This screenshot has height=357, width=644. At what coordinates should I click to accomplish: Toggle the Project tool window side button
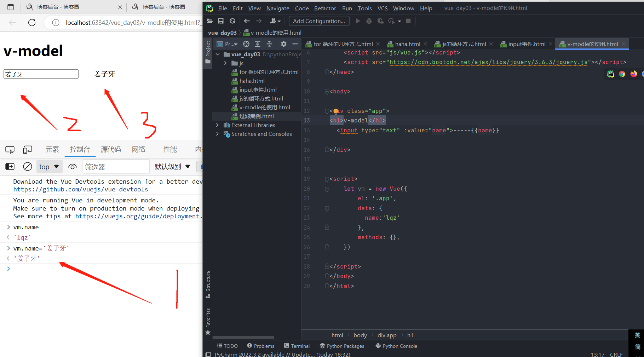pyautogui.click(x=208, y=52)
